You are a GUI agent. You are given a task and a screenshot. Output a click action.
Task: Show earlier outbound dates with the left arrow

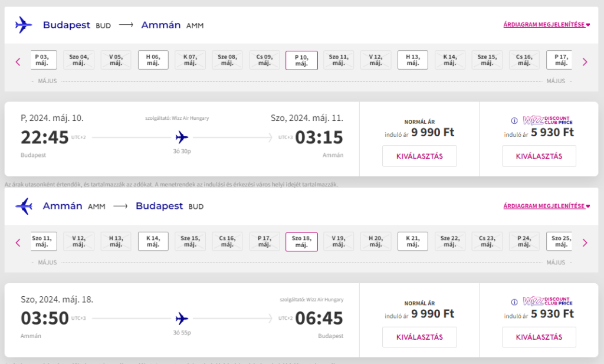point(18,61)
